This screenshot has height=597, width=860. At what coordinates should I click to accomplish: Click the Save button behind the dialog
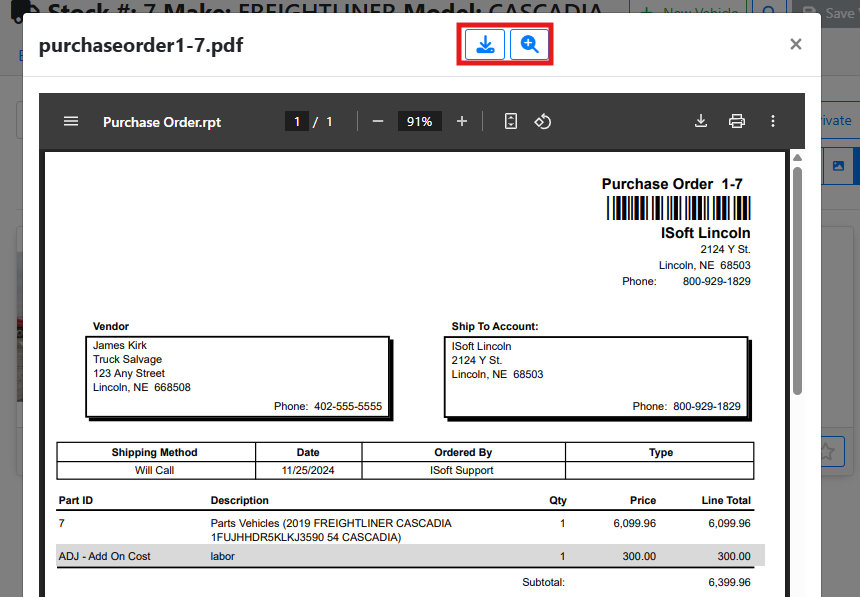[x=838, y=14]
